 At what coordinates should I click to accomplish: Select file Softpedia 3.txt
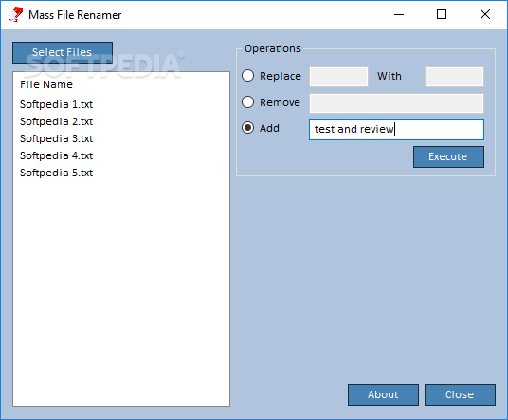pyautogui.click(x=56, y=138)
